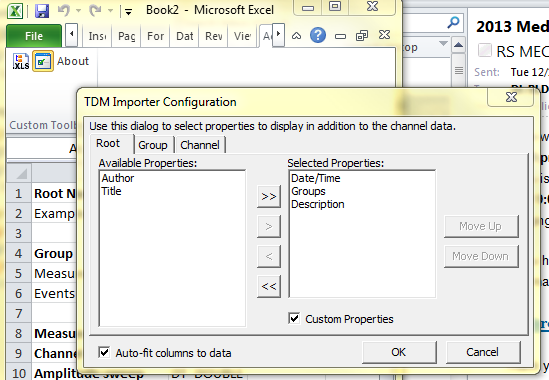Screen dimensions: 549x380
Task: Click the TDM Importer configuration icon
Action: pyautogui.click(x=43, y=61)
